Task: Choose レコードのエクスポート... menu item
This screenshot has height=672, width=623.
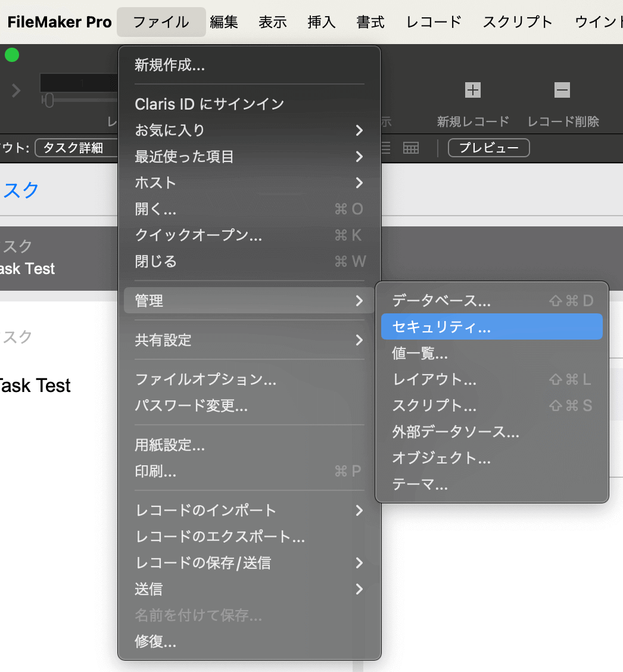Action: pos(250,537)
